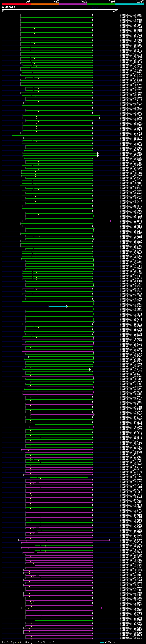Click the UniRef100_P32260 label
This screenshot has width=146, height=644.
pyautogui.click(x=131, y=256)
